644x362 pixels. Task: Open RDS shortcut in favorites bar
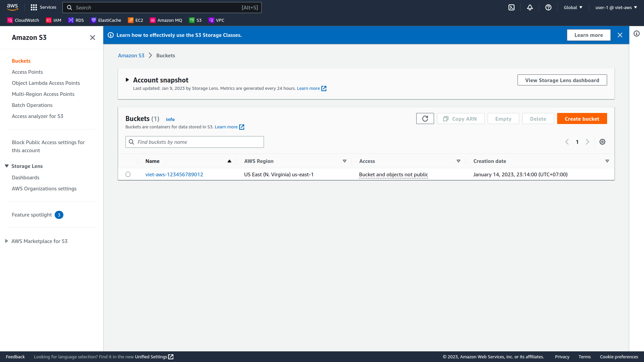76,20
